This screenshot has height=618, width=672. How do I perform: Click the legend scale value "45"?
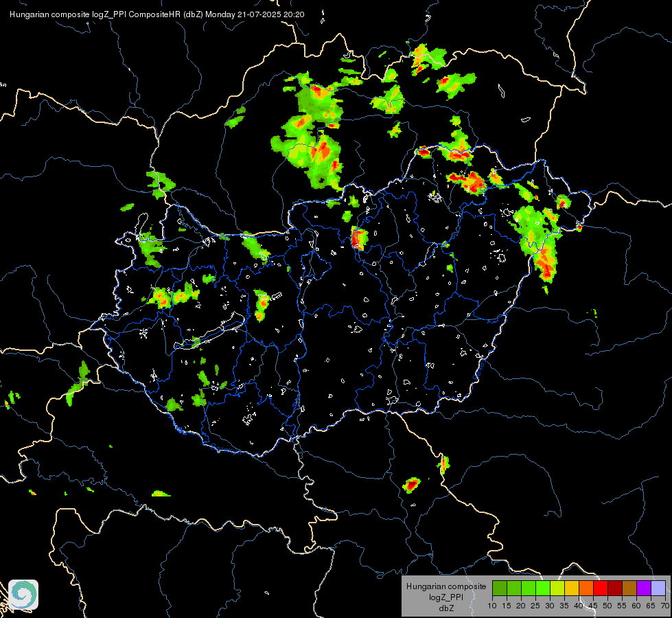[593, 606]
